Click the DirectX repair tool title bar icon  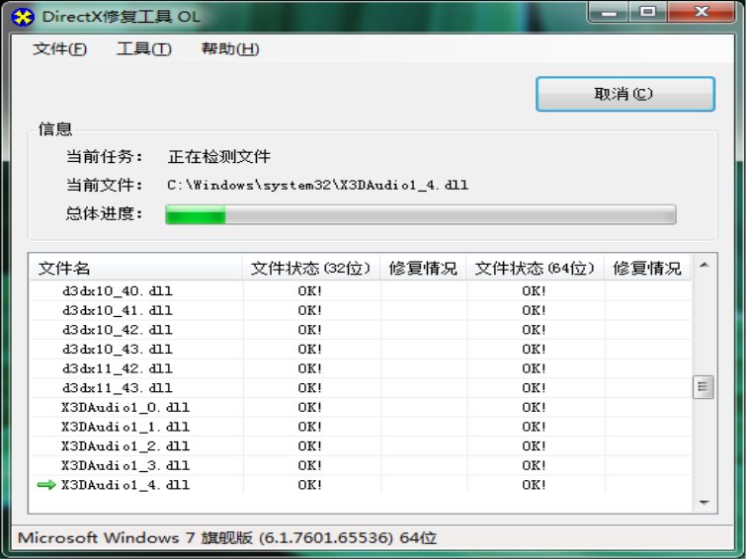23,17
